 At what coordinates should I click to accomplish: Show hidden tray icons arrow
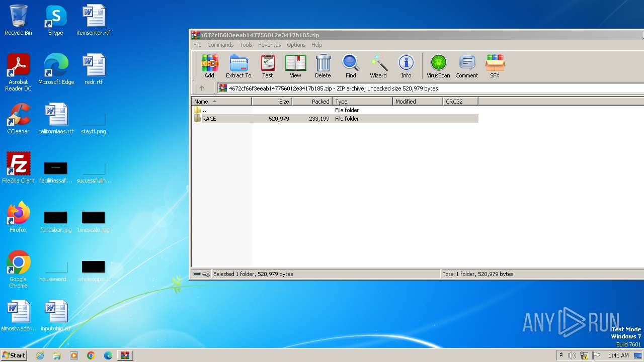click(561, 355)
